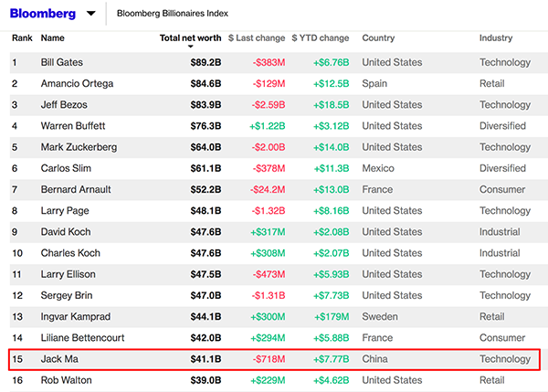This screenshot has width=548, height=392.
Task: Select the +$229M last change value
Action: pyautogui.click(x=268, y=380)
